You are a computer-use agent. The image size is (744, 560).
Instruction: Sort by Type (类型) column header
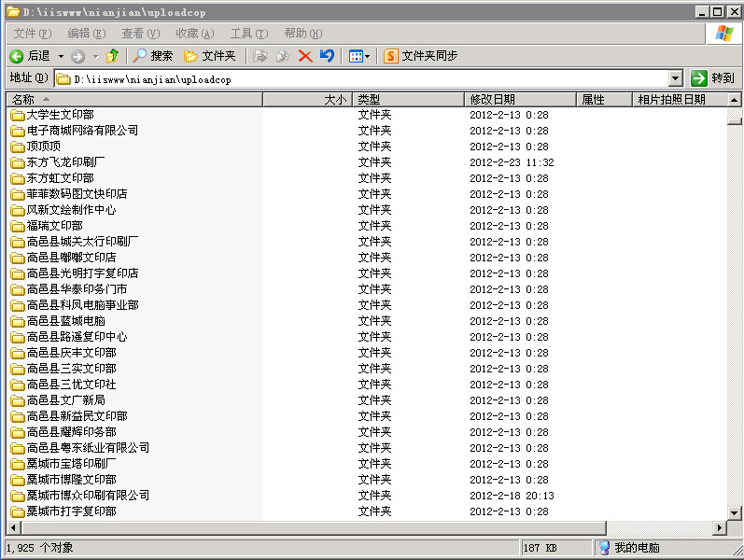pyautogui.click(x=408, y=100)
